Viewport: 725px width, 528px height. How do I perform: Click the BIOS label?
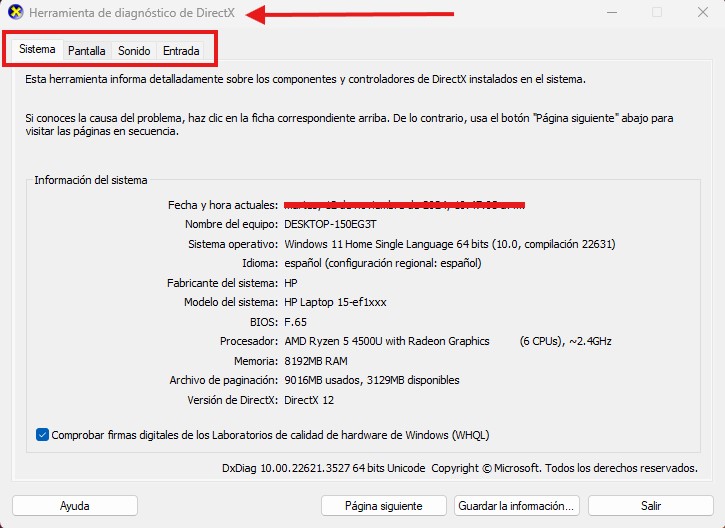coord(264,322)
